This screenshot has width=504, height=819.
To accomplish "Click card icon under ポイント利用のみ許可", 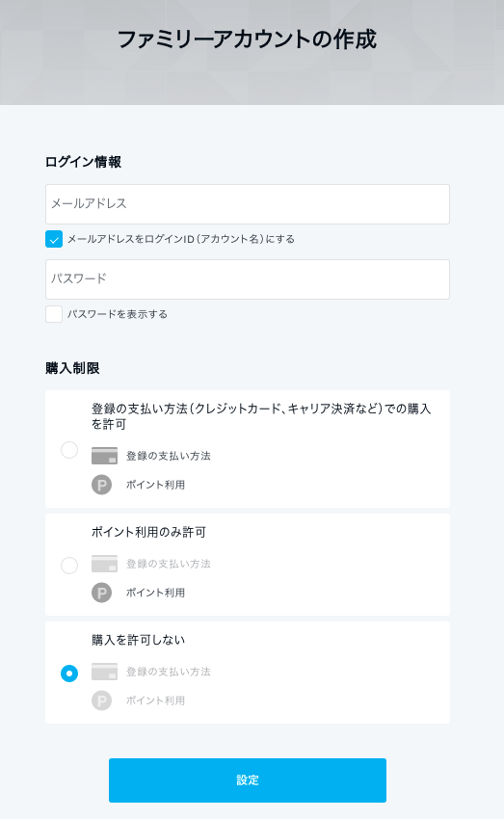I will pyautogui.click(x=104, y=564).
